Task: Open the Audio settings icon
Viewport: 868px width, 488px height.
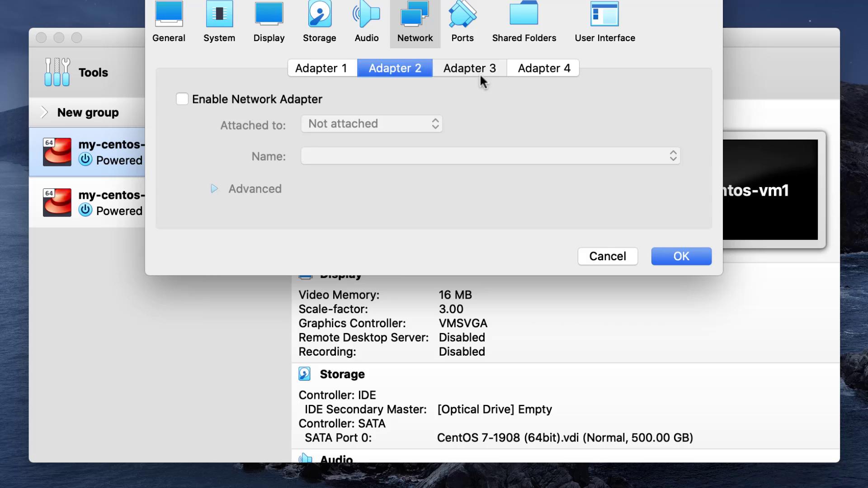Action: point(367,22)
